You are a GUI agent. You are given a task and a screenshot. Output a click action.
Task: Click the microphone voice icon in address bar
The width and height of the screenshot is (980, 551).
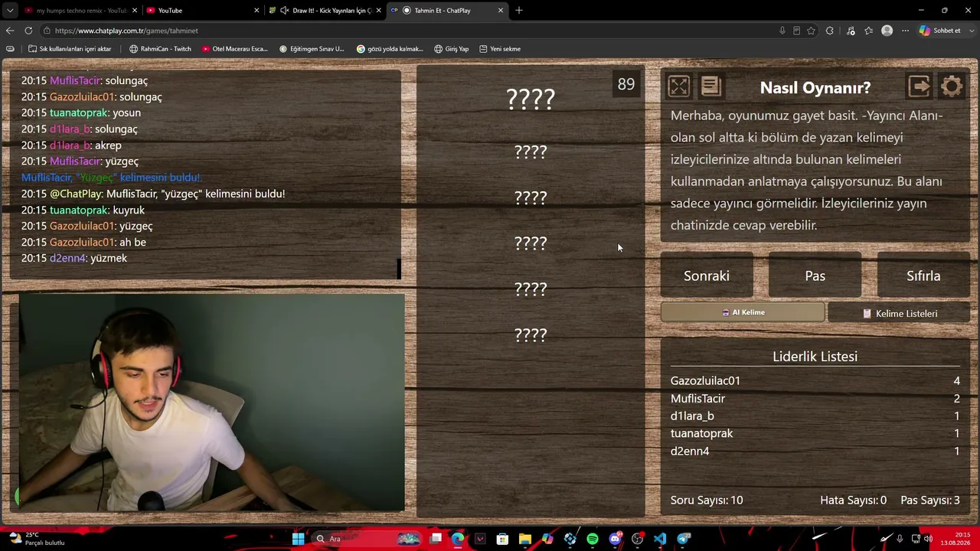click(x=782, y=31)
